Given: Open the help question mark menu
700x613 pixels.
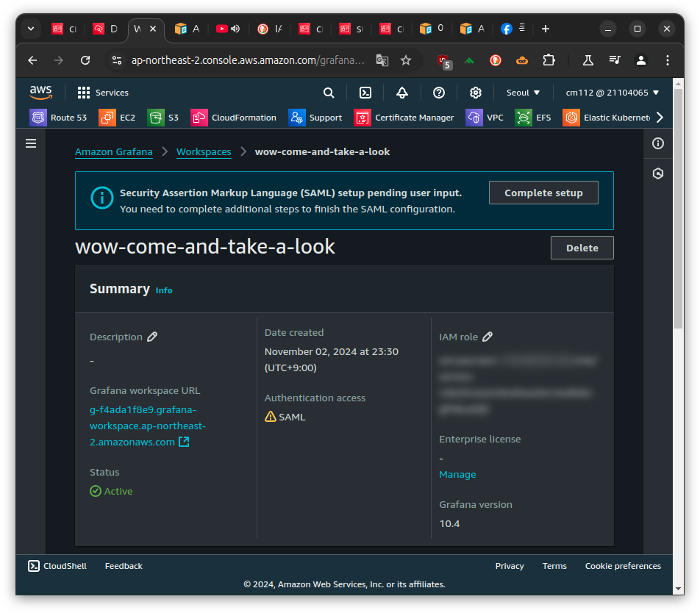Looking at the screenshot, I should 439,93.
